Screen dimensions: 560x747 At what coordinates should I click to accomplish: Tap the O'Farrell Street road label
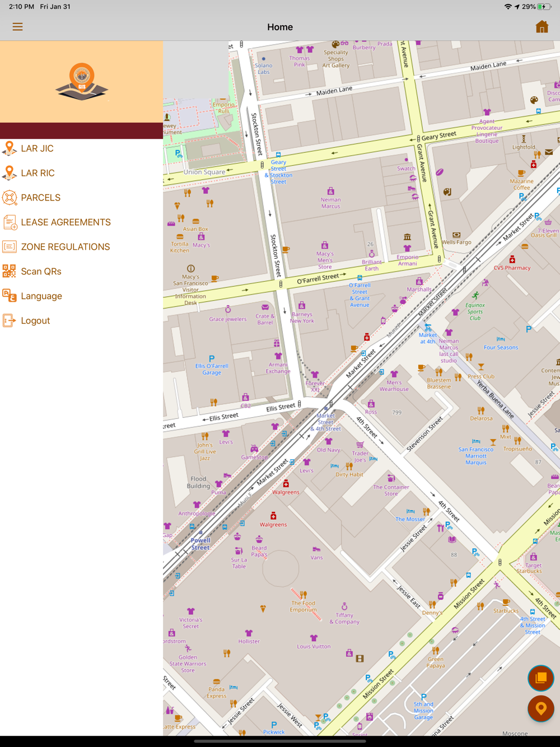click(x=318, y=278)
